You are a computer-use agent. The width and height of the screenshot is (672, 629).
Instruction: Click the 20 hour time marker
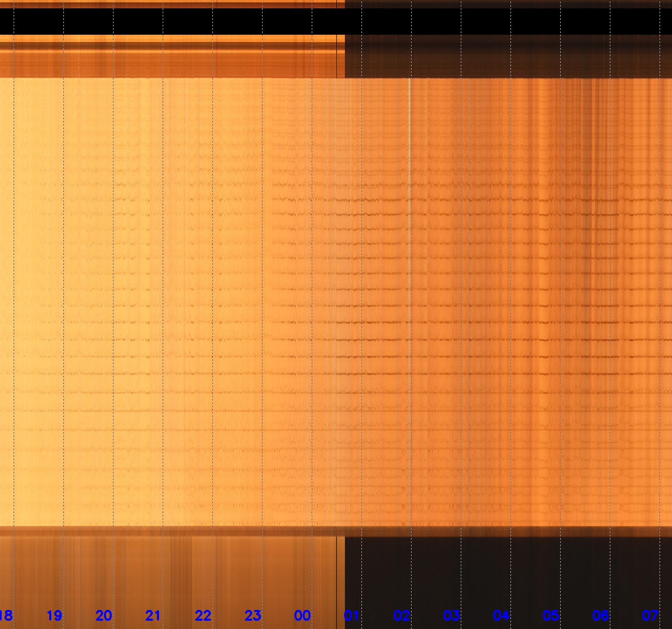[x=104, y=615]
